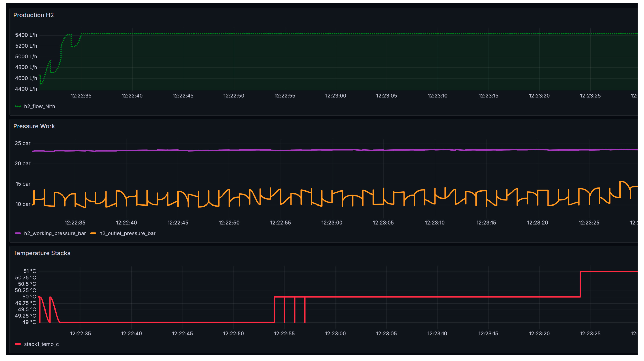The image size is (644, 361).
Task: Click the 49.25 °C axis label
Action: point(26,316)
